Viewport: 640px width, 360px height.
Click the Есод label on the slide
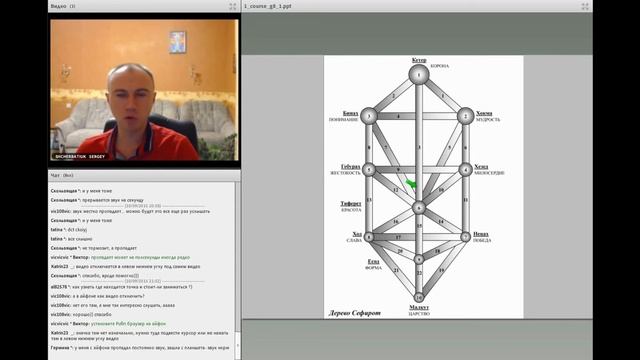373,262
